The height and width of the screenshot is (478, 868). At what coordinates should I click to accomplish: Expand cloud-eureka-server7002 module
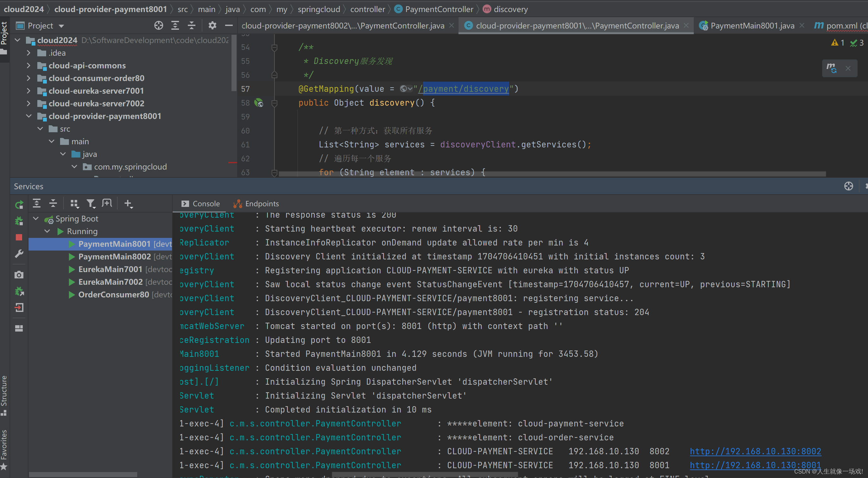pyautogui.click(x=29, y=103)
